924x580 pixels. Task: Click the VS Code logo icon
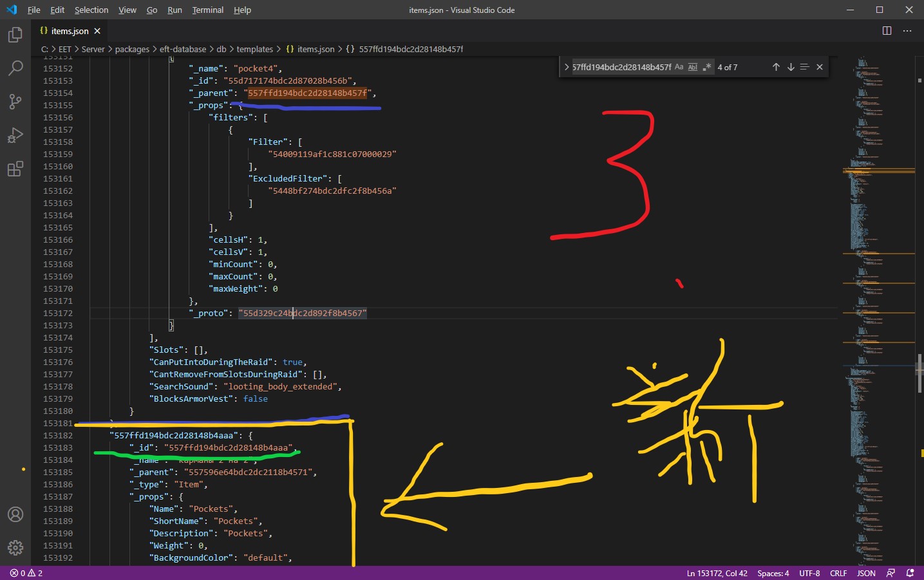12,10
